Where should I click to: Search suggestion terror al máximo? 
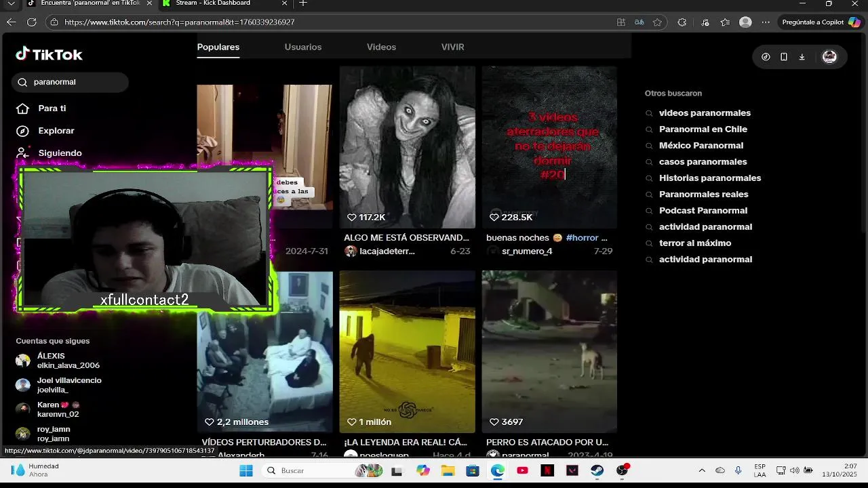(x=694, y=243)
